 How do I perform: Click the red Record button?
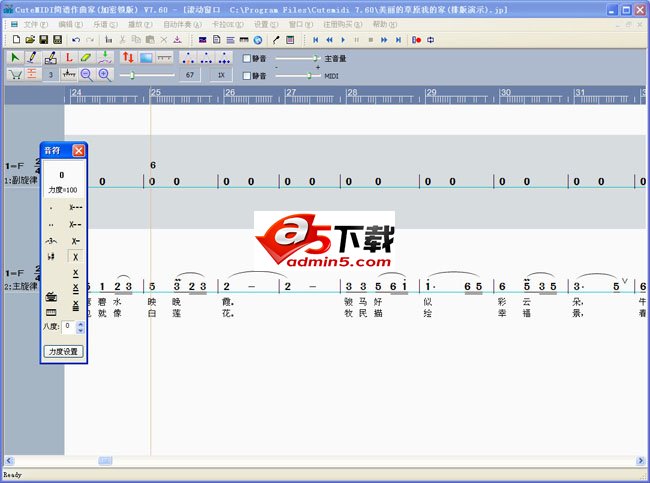pyautogui.click(x=417, y=40)
